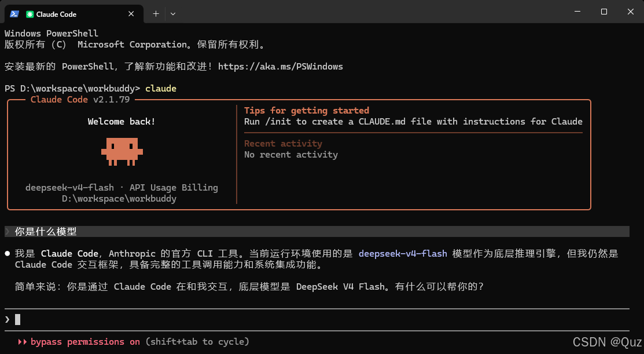Expand the new tab profile dropdown arrow
This screenshot has height=354, width=644.
tap(173, 14)
